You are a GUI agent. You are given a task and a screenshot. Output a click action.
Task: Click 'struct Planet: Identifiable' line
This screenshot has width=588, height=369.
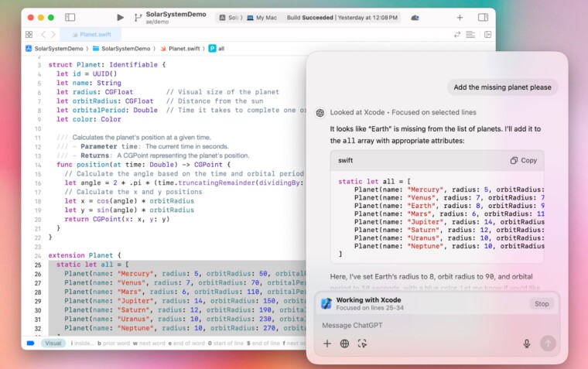[107, 64]
